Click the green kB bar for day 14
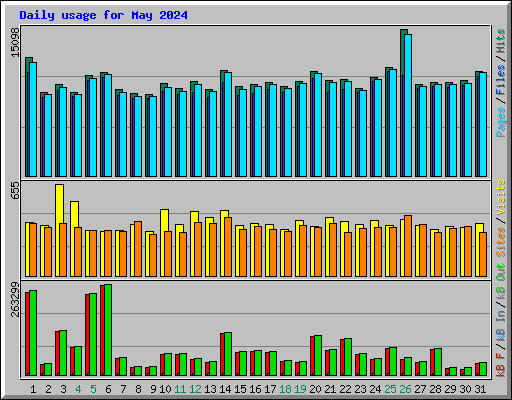Screen dimensions: 512x400 pyautogui.click(x=228, y=354)
